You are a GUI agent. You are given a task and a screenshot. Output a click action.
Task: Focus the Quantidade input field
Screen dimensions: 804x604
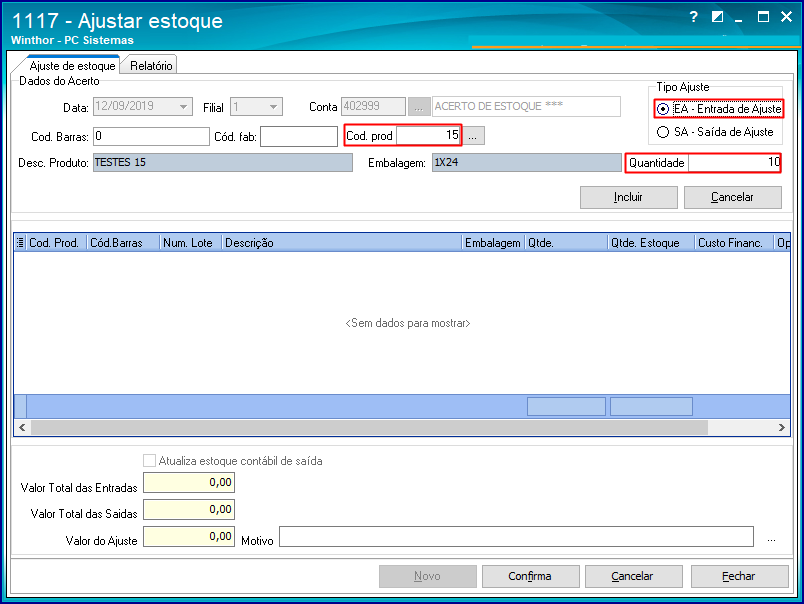[734, 163]
